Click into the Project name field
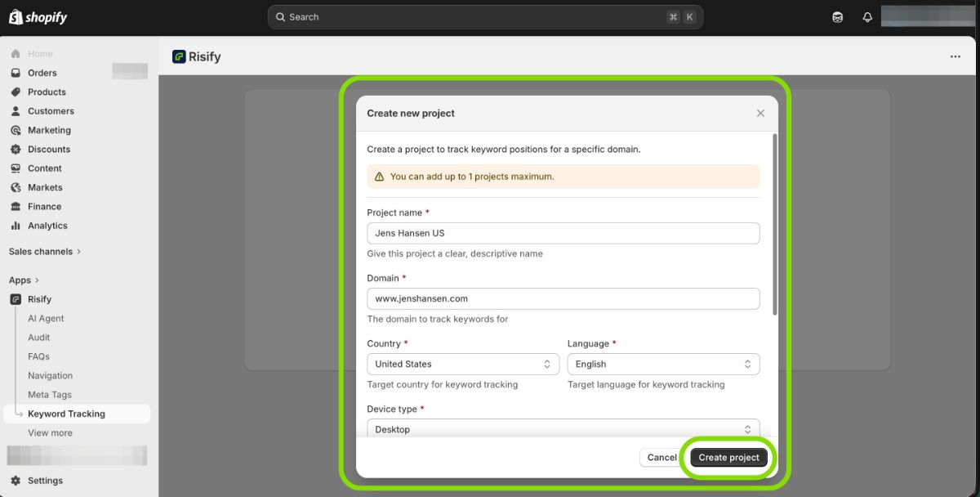The image size is (980, 497). (563, 233)
